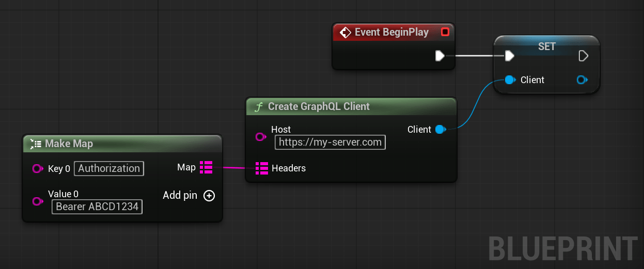Select the Make Map node title

pyautogui.click(x=69, y=144)
